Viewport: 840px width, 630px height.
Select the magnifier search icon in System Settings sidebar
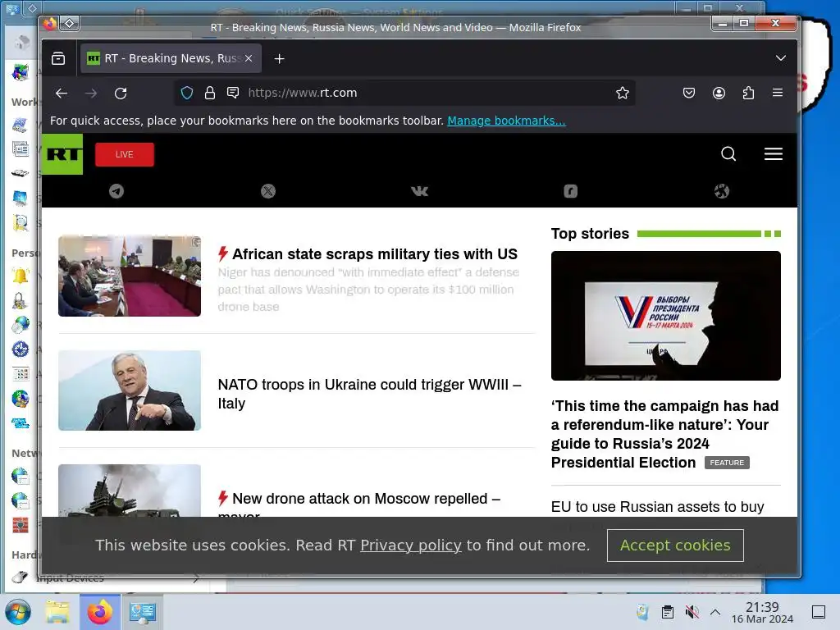point(21,222)
